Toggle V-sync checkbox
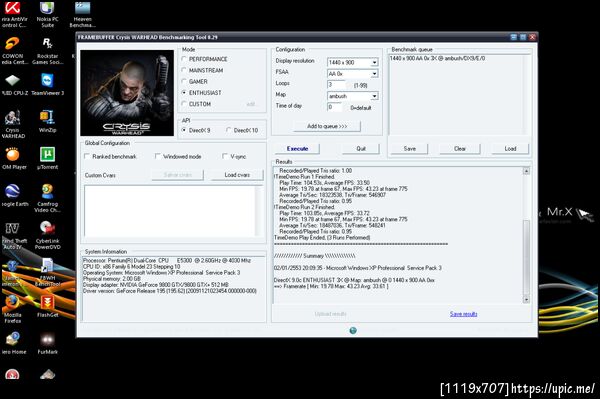 point(225,156)
